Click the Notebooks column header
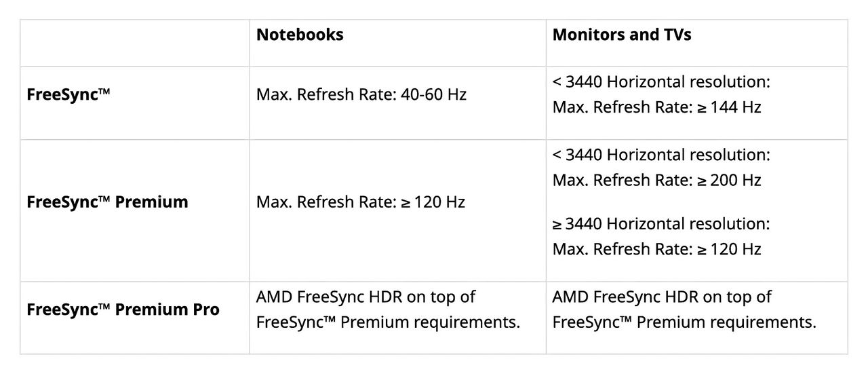Viewport: 868px width, 376px height. (x=300, y=35)
